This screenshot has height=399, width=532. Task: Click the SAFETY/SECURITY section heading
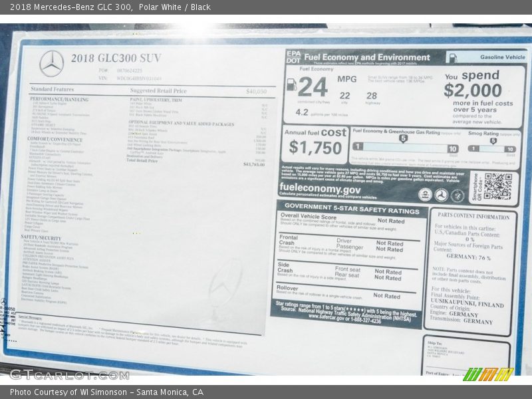point(41,237)
